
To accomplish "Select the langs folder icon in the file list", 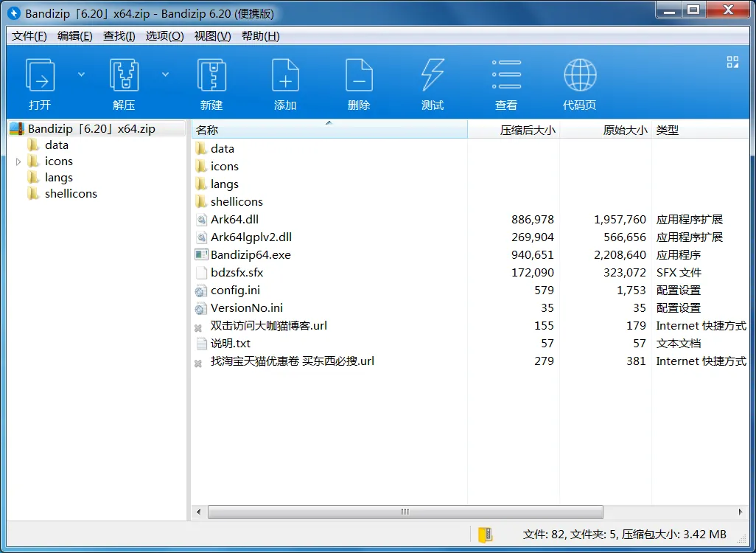I will pyautogui.click(x=201, y=184).
